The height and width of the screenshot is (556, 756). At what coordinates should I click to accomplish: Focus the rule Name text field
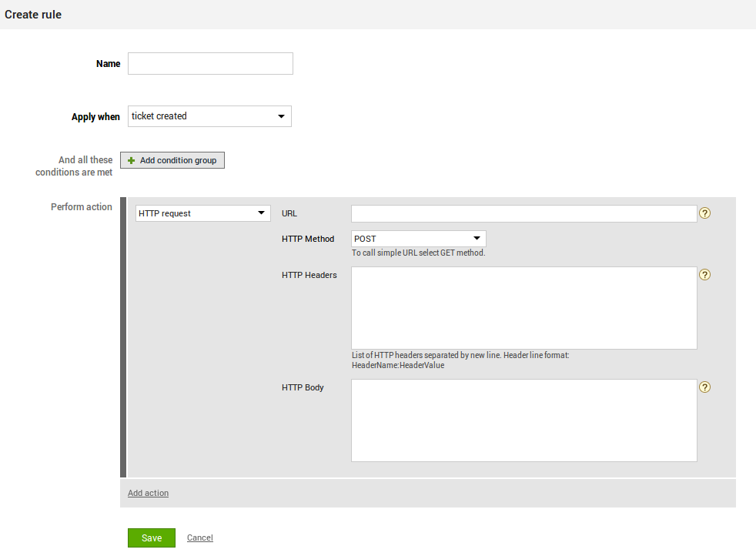click(210, 64)
